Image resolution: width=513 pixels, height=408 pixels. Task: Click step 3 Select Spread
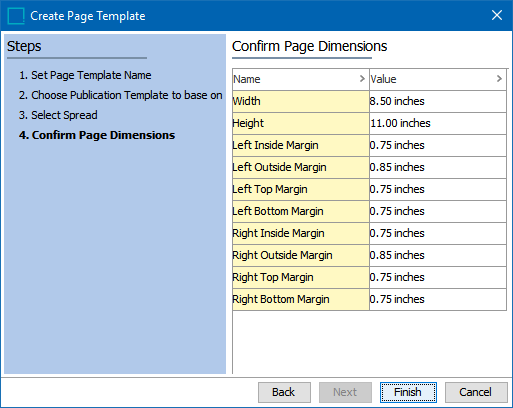click(x=58, y=115)
